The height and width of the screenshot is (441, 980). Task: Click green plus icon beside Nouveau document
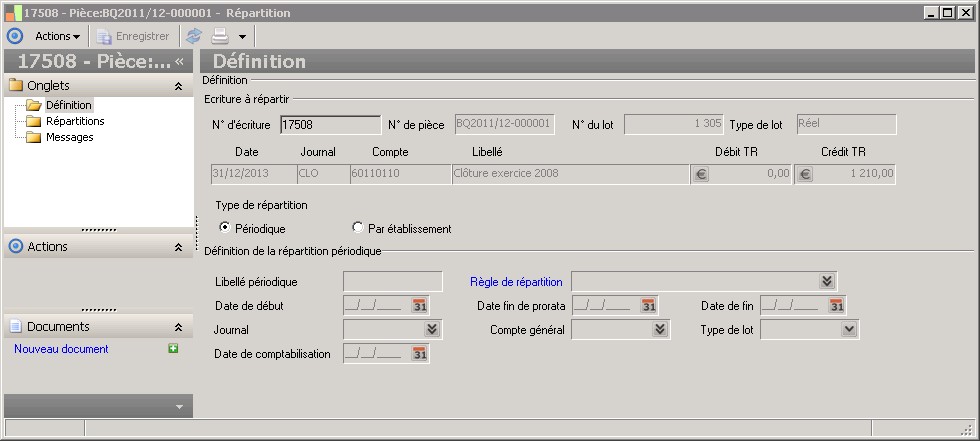point(173,349)
